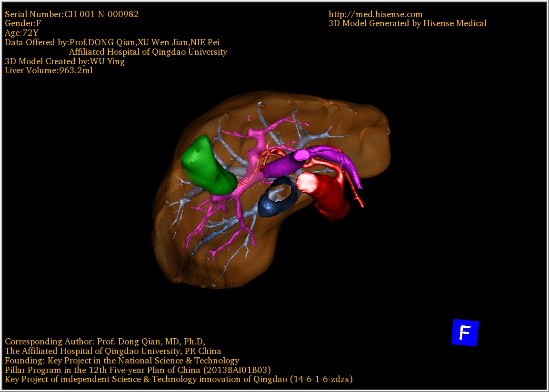Click the Key Project of Qingdao (14-6-1-6-zdzx) line
The width and height of the screenshot is (549, 392).
(x=179, y=380)
